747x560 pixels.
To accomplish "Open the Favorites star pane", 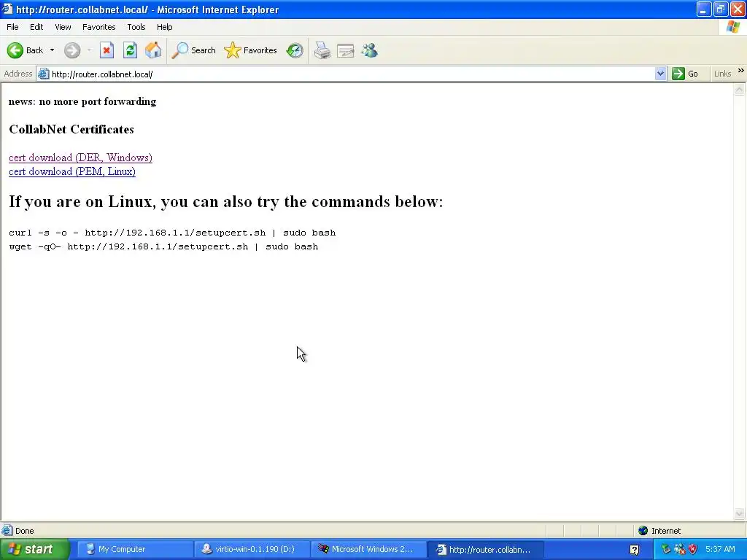I will click(x=251, y=50).
